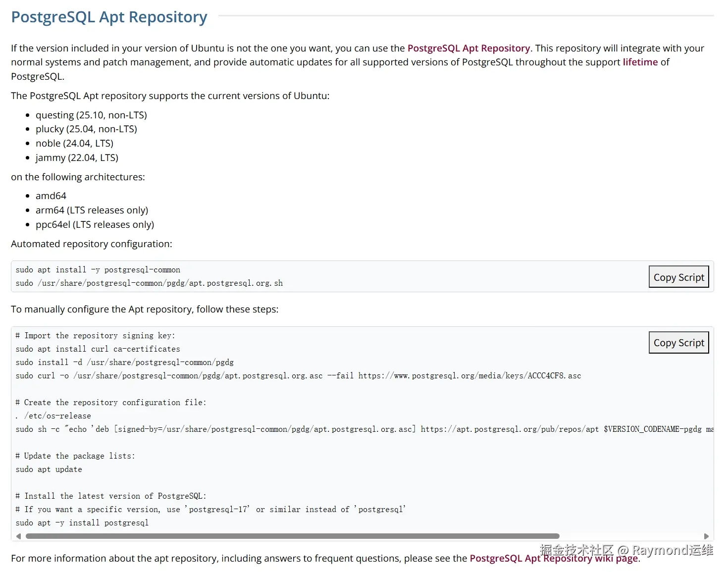Click the 'sudo apt update' line

[49, 469]
